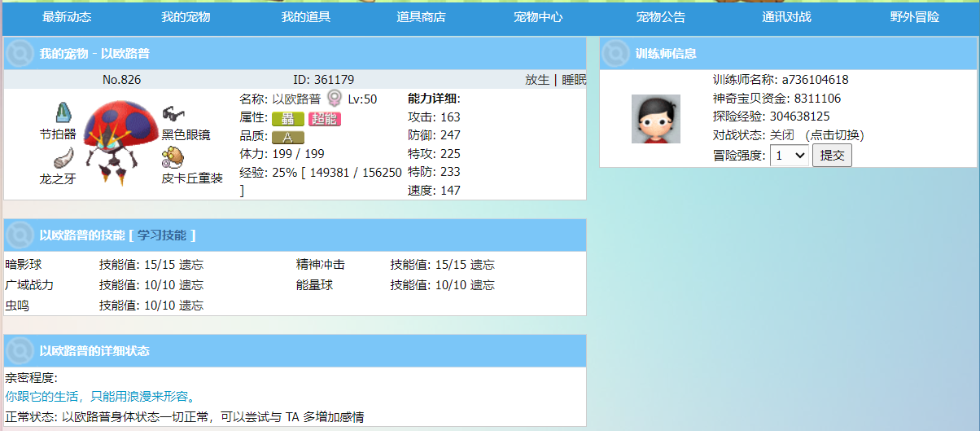Viewport: 980px width, 431px height.
Task: Click the 广域战力 skill name
Action: [29, 285]
